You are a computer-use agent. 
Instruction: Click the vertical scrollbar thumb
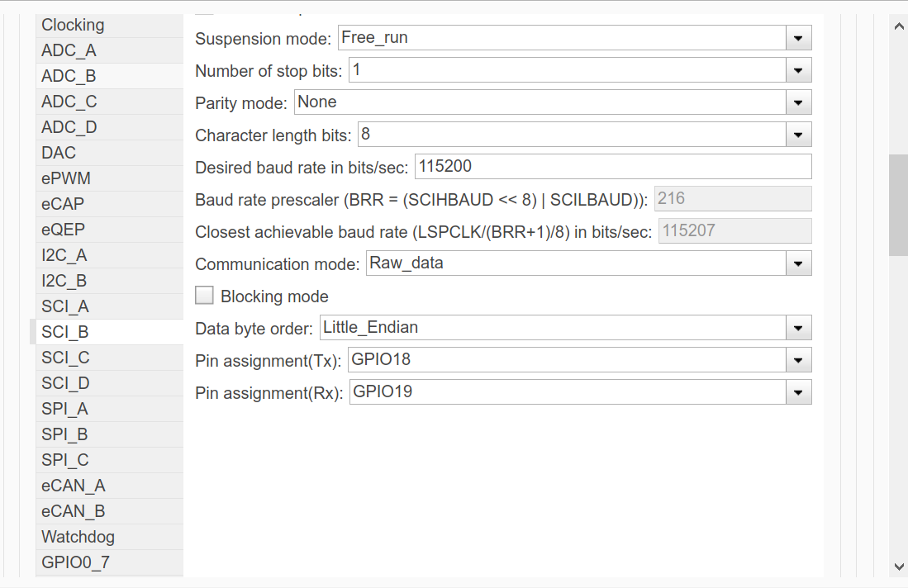click(x=898, y=205)
